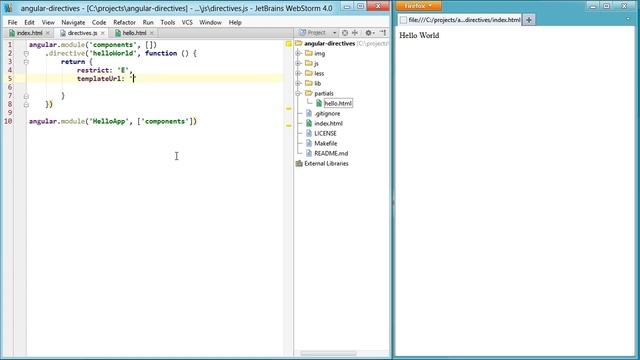Click the Firefox list-all-tabs arrow
The width and height of the screenshot is (640, 360).
point(627,19)
